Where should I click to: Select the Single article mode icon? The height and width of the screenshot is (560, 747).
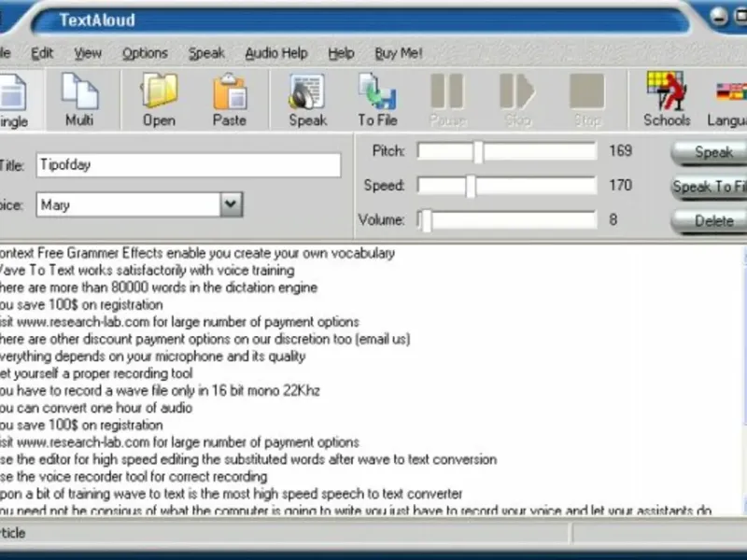(x=13, y=101)
